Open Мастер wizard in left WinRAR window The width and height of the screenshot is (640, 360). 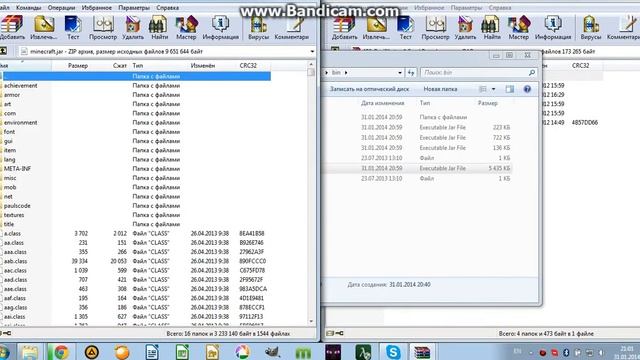pos(186,24)
